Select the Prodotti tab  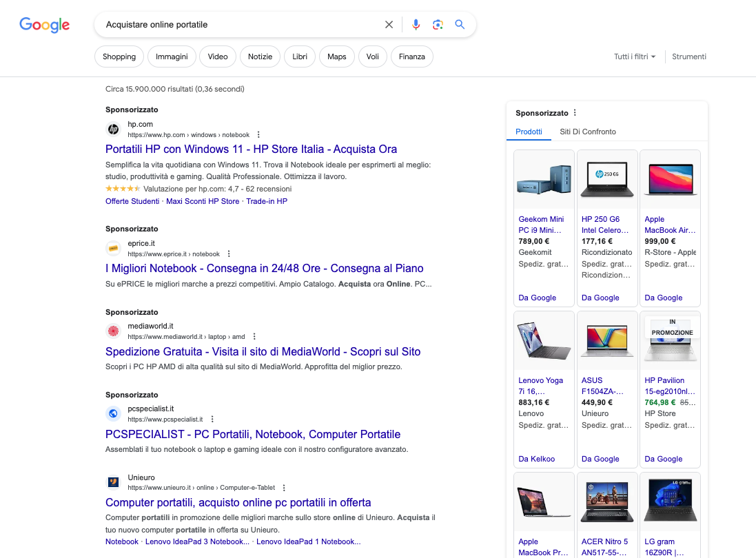[529, 132]
